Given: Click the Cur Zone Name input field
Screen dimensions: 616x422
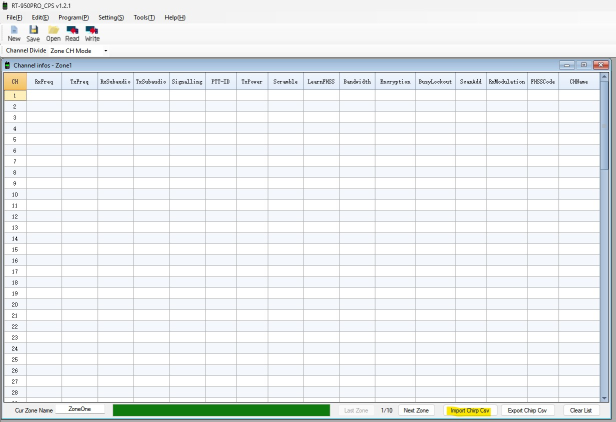Looking at the screenshot, I should (x=79, y=409).
